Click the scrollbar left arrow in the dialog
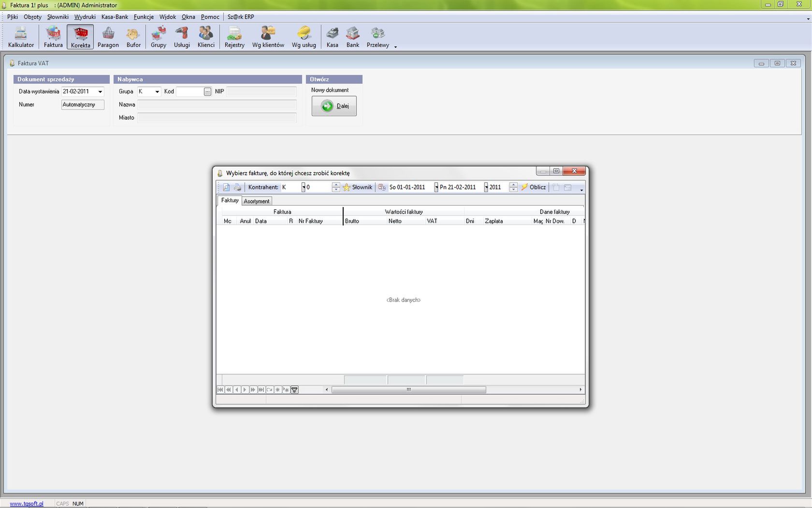The width and height of the screenshot is (812, 508). tap(327, 389)
